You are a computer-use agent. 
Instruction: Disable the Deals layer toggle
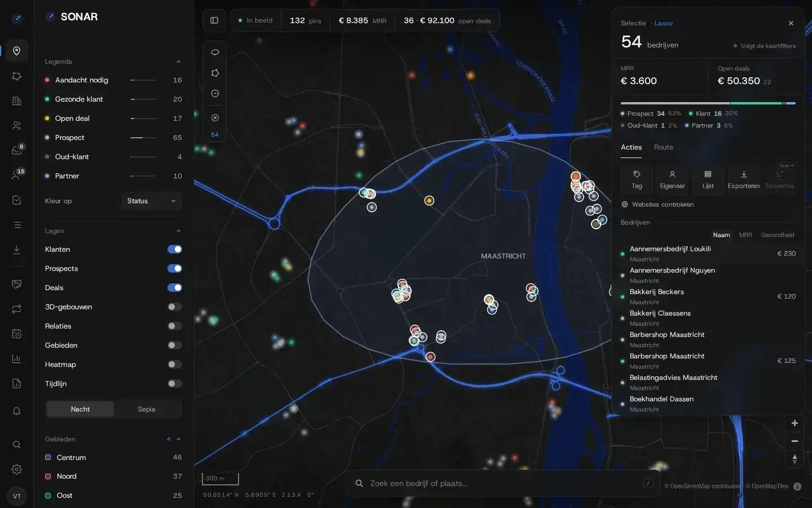[175, 288]
